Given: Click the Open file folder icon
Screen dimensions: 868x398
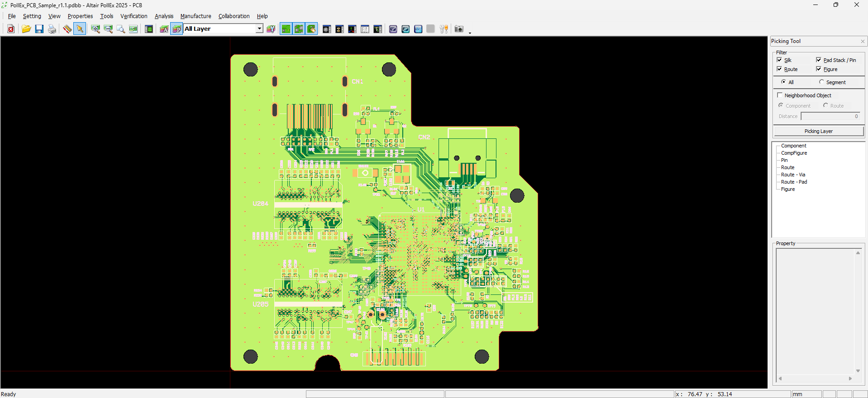Looking at the screenshot, I should coord(26,29).
